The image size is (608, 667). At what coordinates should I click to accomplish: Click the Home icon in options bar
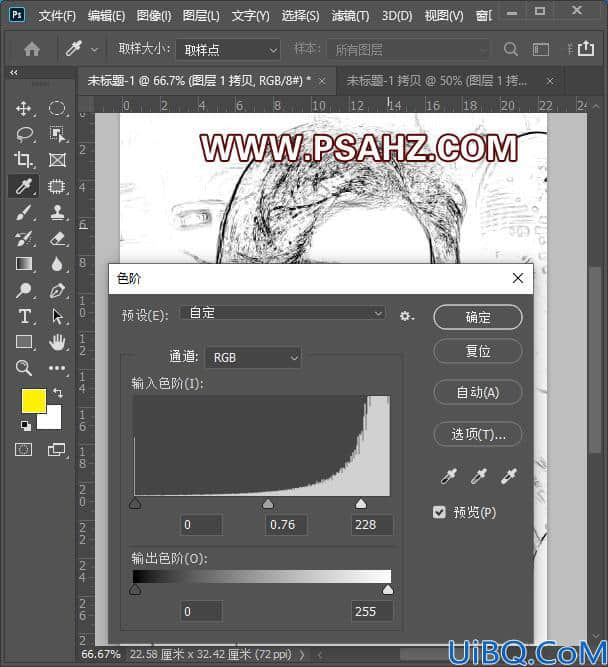(32, 49)
